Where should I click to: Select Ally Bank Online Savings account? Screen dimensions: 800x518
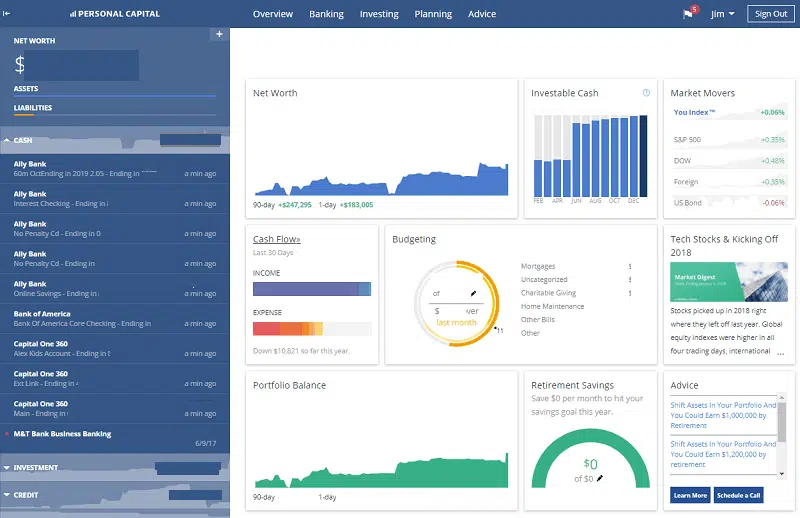(115, 288)
